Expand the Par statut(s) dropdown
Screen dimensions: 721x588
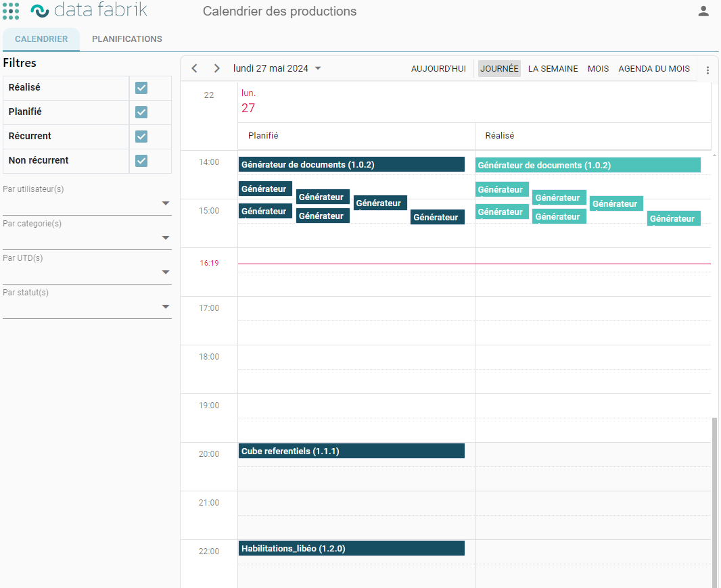coord(166,306)
